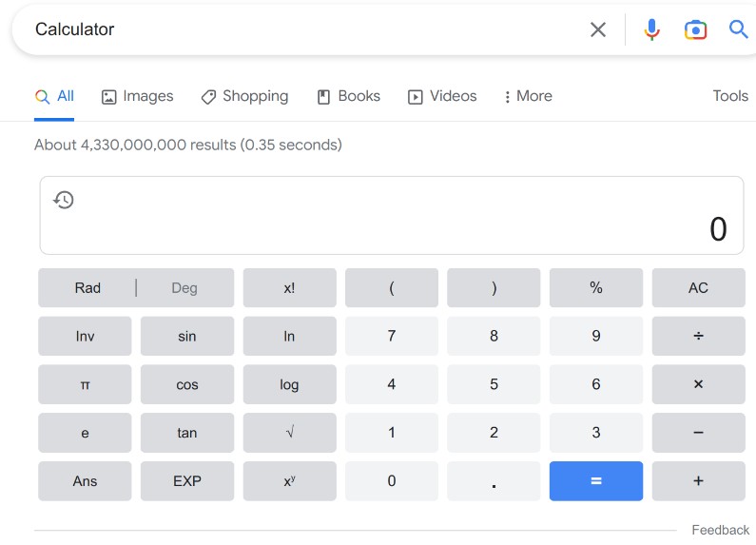Calculate result with the equals button
The width and height of the screenshot is (756, 545).
pos(596,481)
